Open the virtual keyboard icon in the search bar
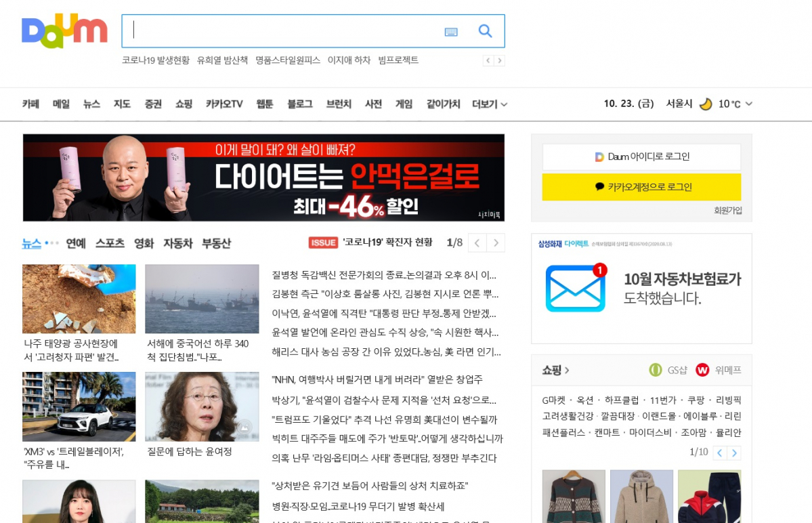The height and width of the screenshot is (523, 812). point(450,31)
